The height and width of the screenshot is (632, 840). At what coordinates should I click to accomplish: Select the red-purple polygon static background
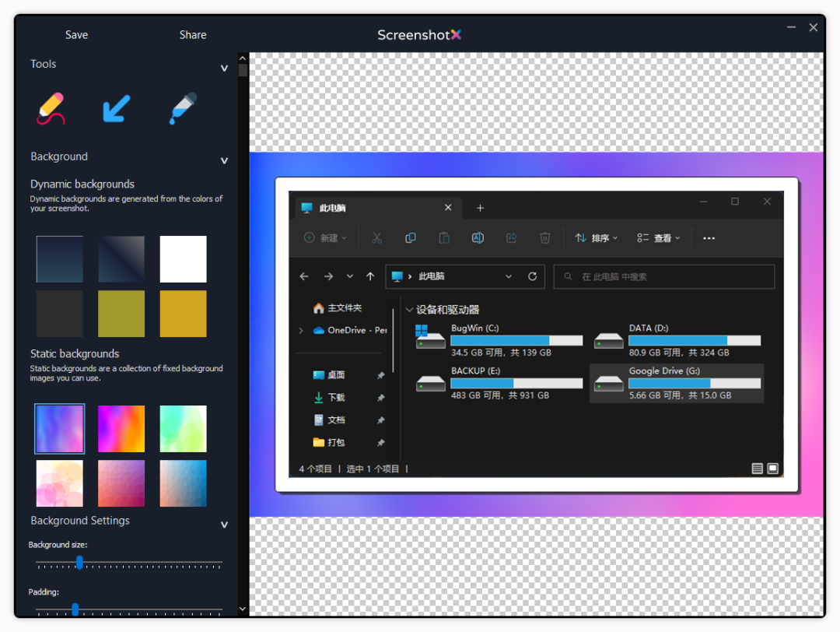(x=121, y=483)
